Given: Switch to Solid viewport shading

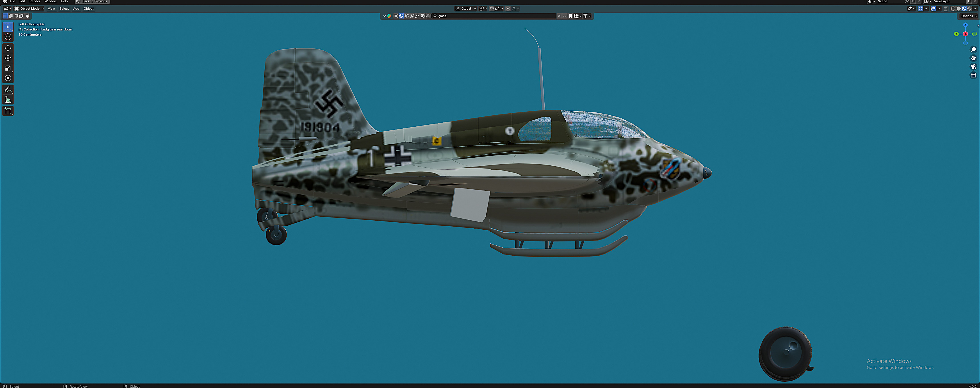Looking at the screenshot, I should 959,8.
